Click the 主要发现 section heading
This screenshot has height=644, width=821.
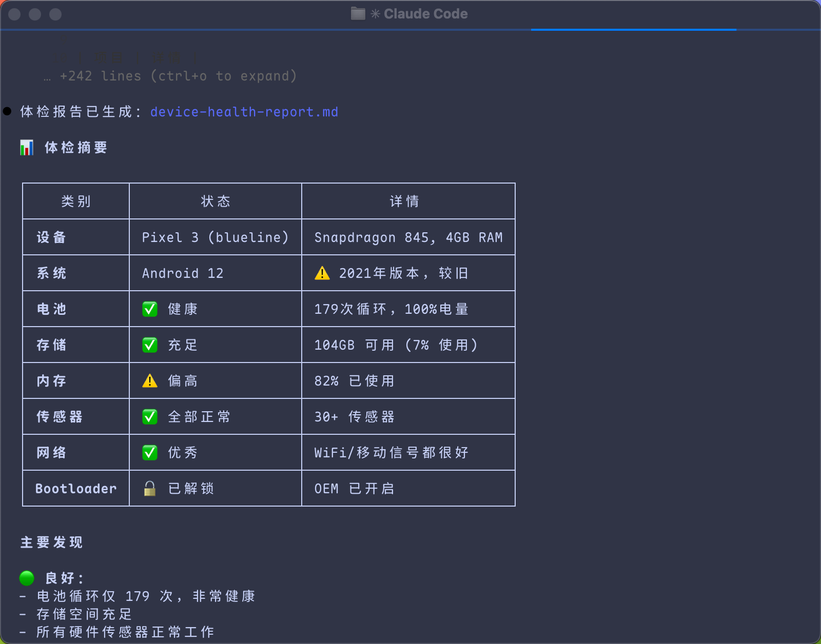pyautogui.click(x=51, y=542)
